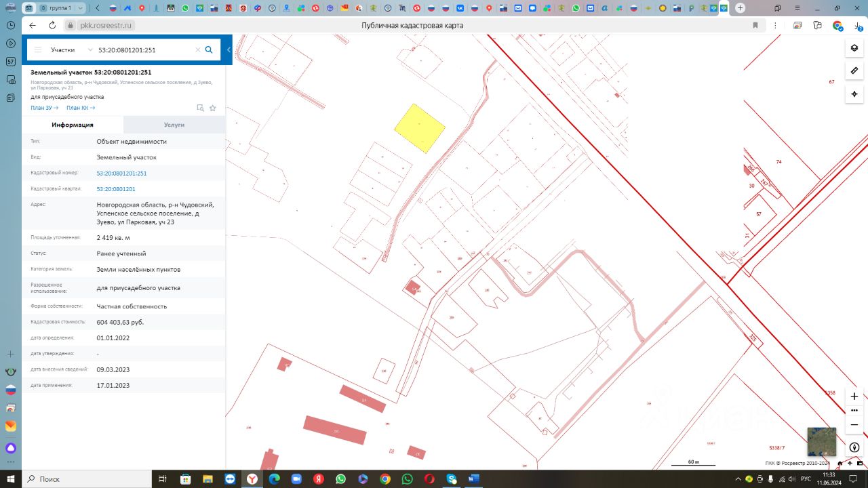The image size is (868, 488).
Task: Select the Информация tab
Action: (73, 125)
